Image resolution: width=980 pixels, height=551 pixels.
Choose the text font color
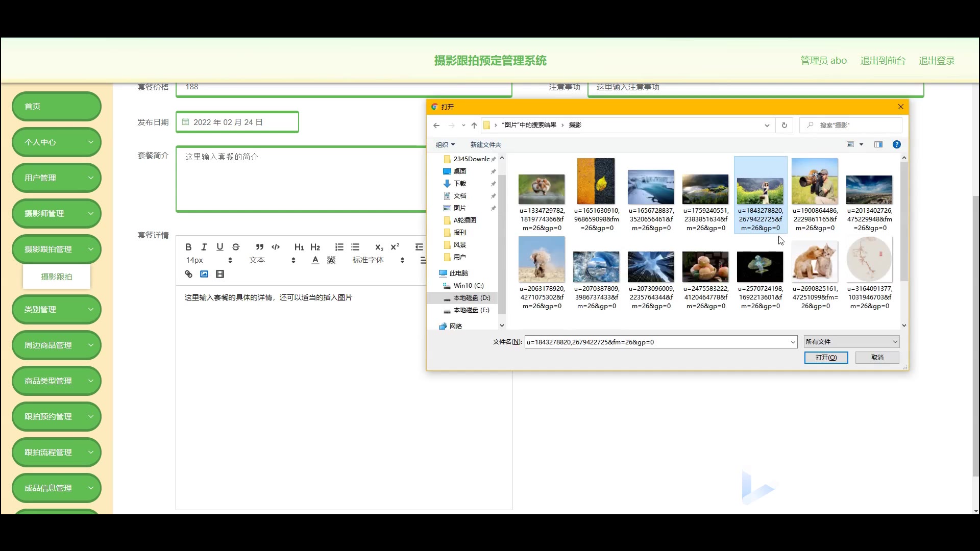click(x=315, y=260)
